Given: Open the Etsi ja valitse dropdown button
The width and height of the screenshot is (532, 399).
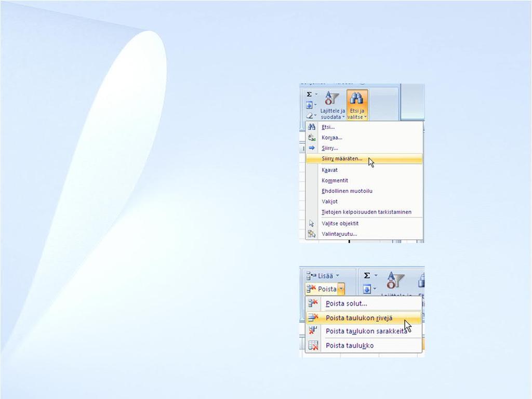Looking at the screenshot, I should click(x=357, y=105).
